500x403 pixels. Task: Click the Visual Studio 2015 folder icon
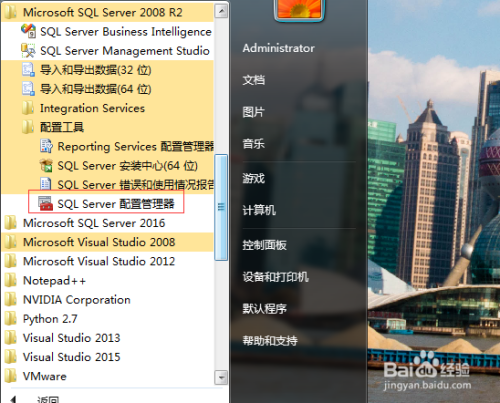pos(10,357)
